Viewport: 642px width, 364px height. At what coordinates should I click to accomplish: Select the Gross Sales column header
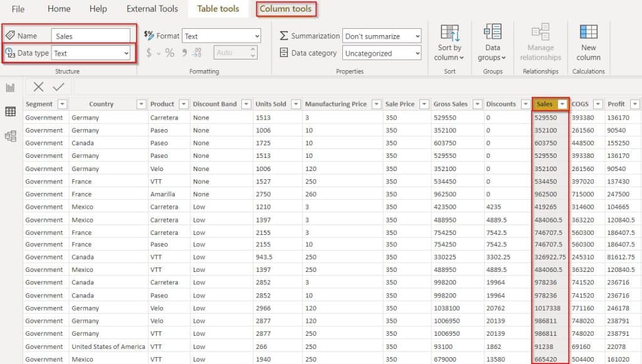tap(450, 104)
